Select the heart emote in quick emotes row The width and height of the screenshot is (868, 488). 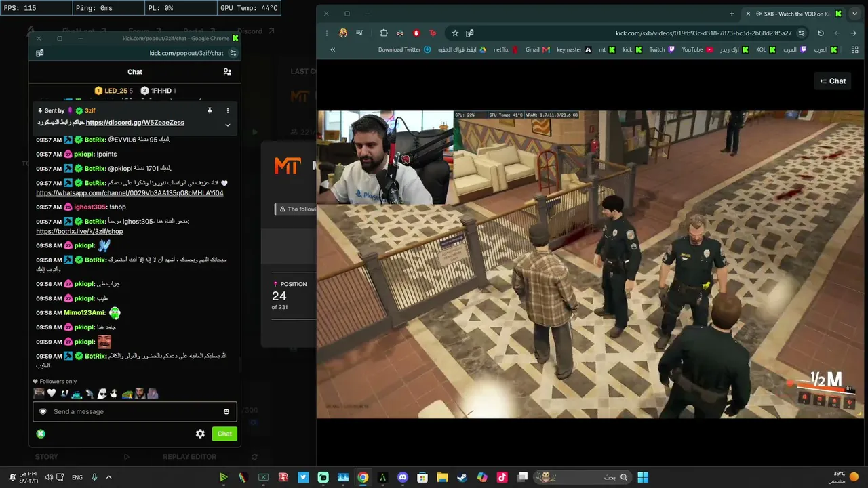[52, 393]
